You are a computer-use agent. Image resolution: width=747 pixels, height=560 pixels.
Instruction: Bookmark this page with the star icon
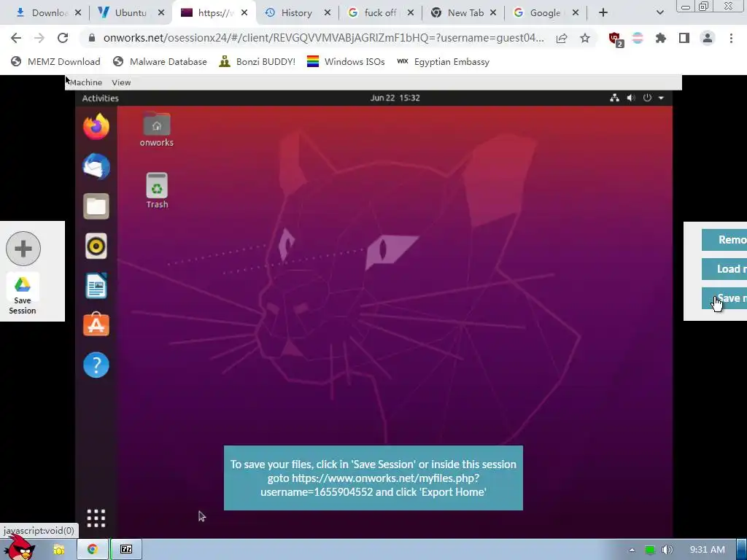tap(585, 38)
